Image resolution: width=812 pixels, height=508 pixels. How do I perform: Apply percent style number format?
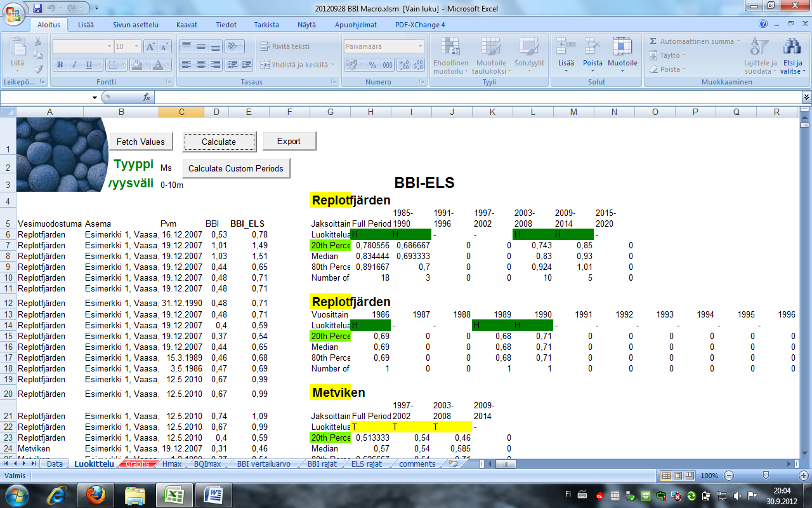point(372,65)
